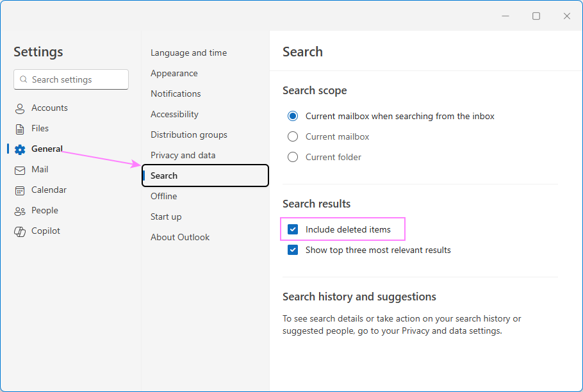
Task: Open the Copilot settings icon
Action: [20, 231]
